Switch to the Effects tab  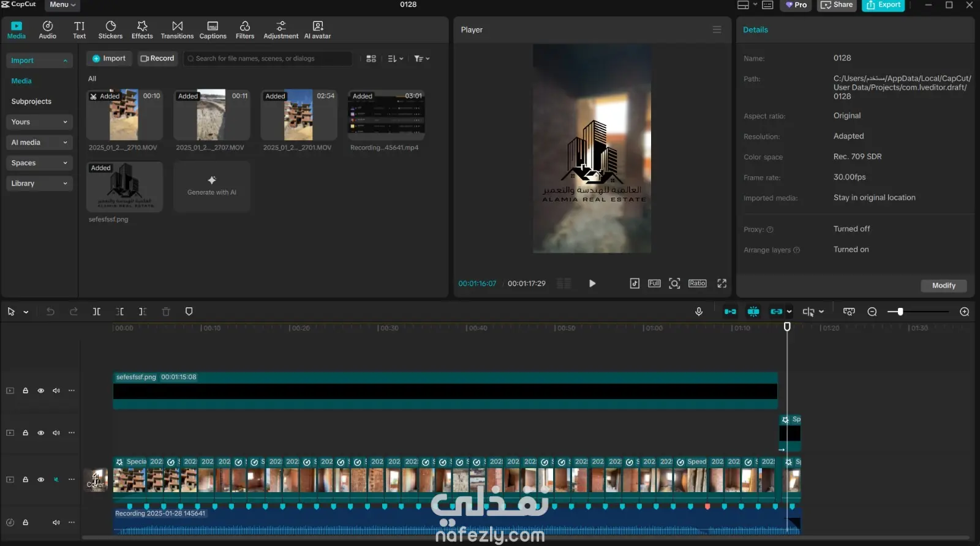pos(142,29)
